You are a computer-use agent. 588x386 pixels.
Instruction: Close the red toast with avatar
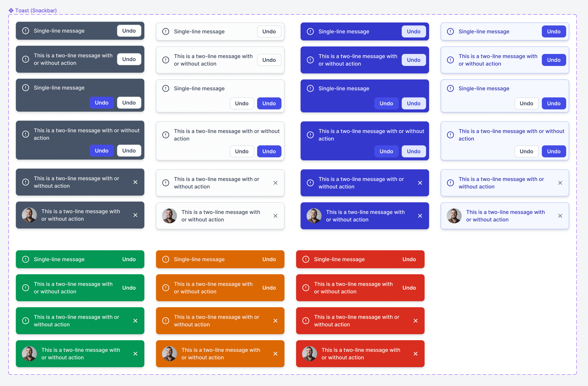(x=416, y=354)
